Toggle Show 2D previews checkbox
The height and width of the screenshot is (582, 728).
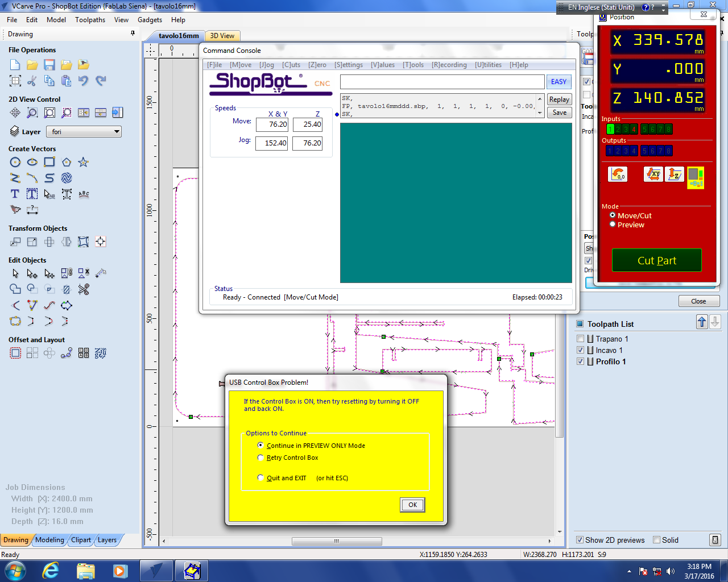(580, 540)
